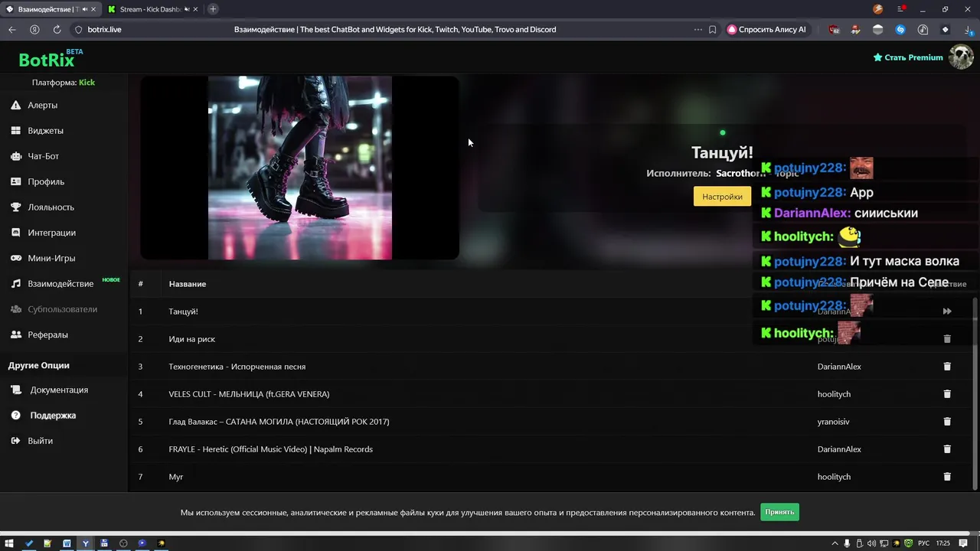The image size is (980, 551).
Task: Open the Алерты sidebar section
Action: pyautogui.click(x=42, y=105)
